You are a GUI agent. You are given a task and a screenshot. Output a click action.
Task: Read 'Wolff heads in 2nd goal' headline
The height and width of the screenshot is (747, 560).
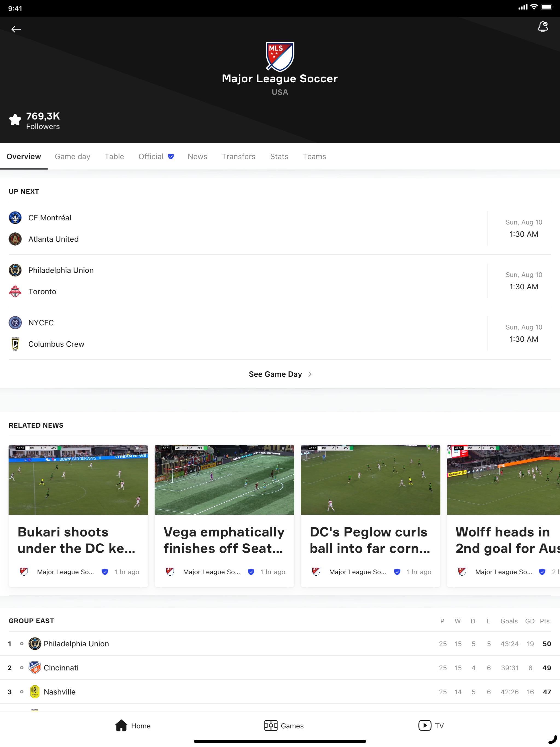tap(508, 540)
